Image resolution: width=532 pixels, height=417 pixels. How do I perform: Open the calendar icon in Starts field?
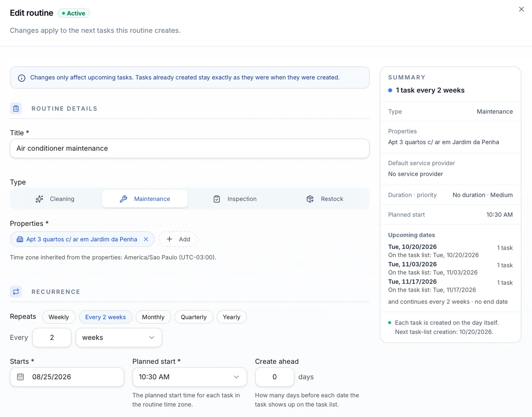(20, 377)
